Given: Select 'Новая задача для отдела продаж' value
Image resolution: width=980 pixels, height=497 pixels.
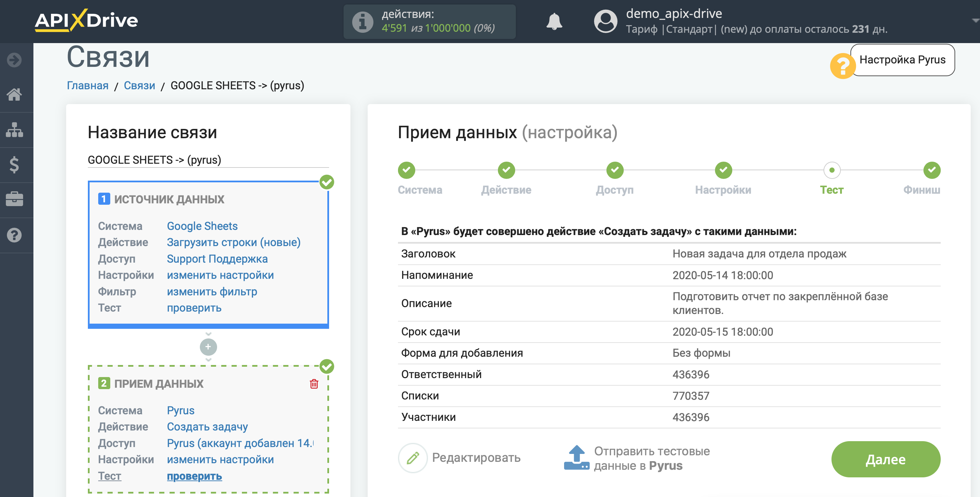Looking at the screenshot, I should (x=759, y=254).
